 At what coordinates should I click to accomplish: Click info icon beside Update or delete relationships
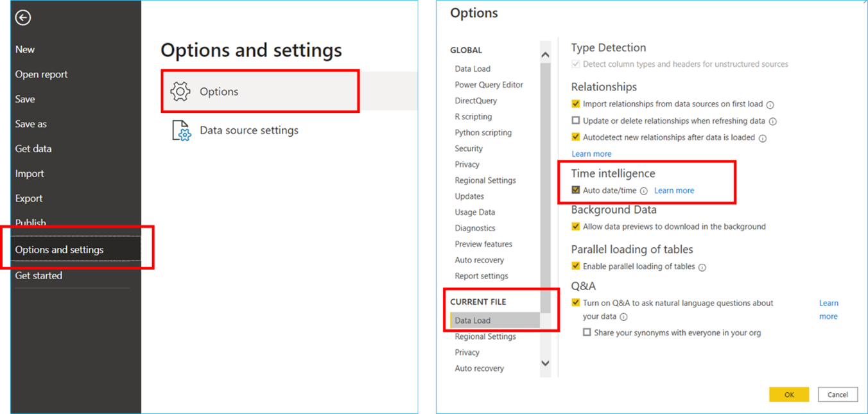point(772,121)
